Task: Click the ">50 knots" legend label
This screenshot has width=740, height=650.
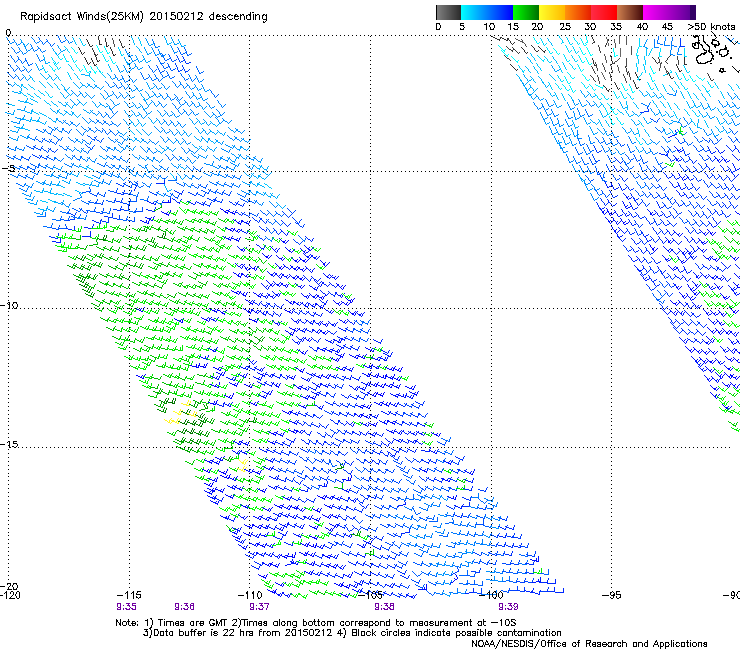Action: 711,27
